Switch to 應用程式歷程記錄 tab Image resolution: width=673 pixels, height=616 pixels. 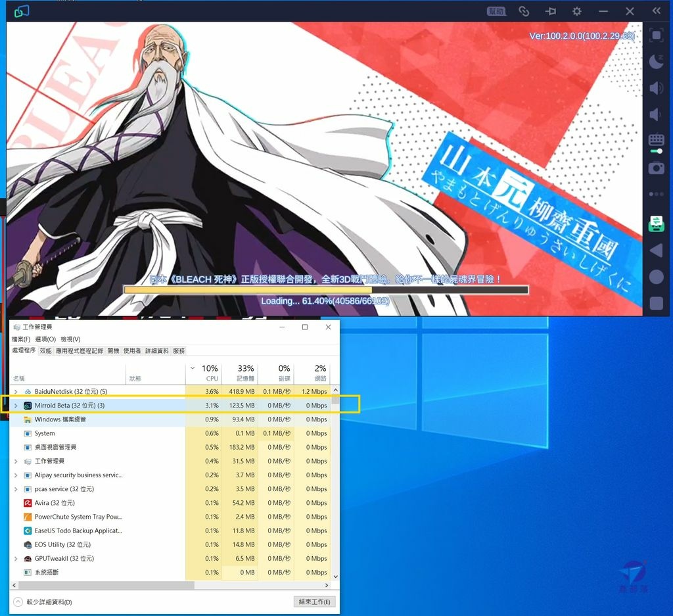point(80,350)
